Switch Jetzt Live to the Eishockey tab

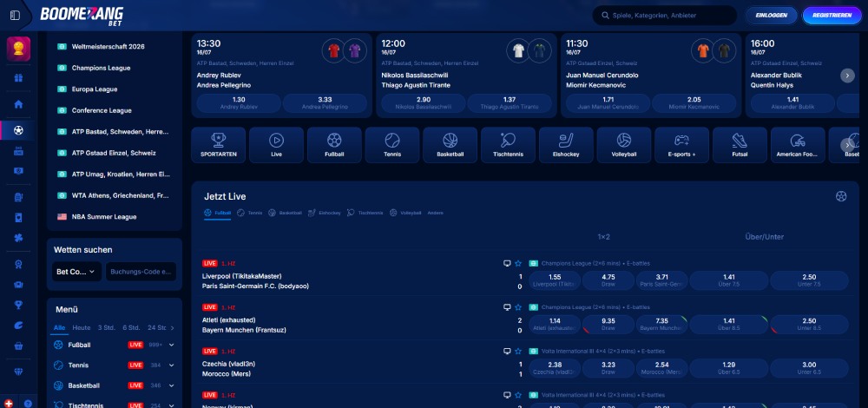tap(325, 214)
